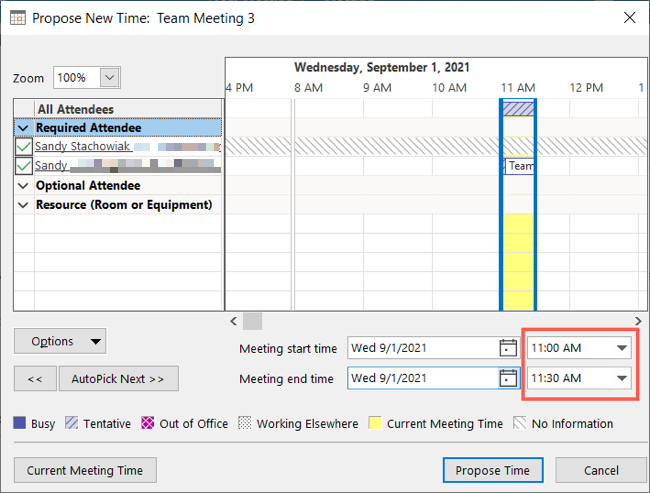
Task: Click the Working Elsewhere legend icon
Action: [x=245, y=424]
